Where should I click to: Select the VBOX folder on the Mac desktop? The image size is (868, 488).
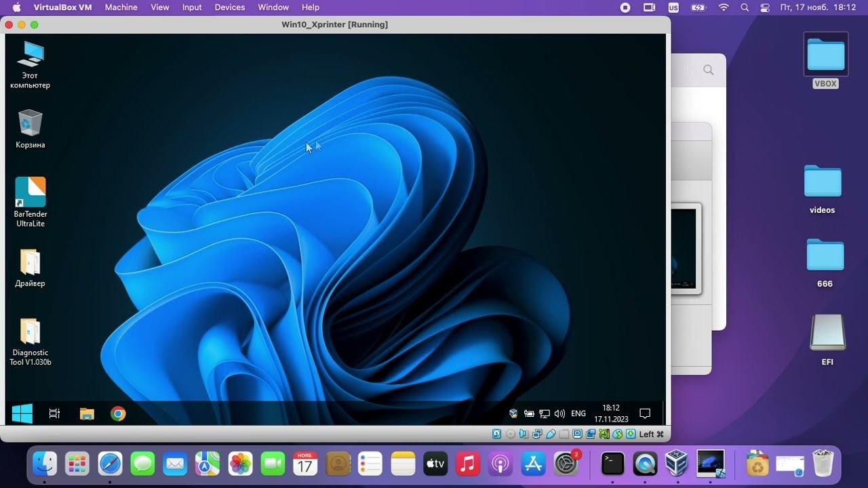coord(825,60)
